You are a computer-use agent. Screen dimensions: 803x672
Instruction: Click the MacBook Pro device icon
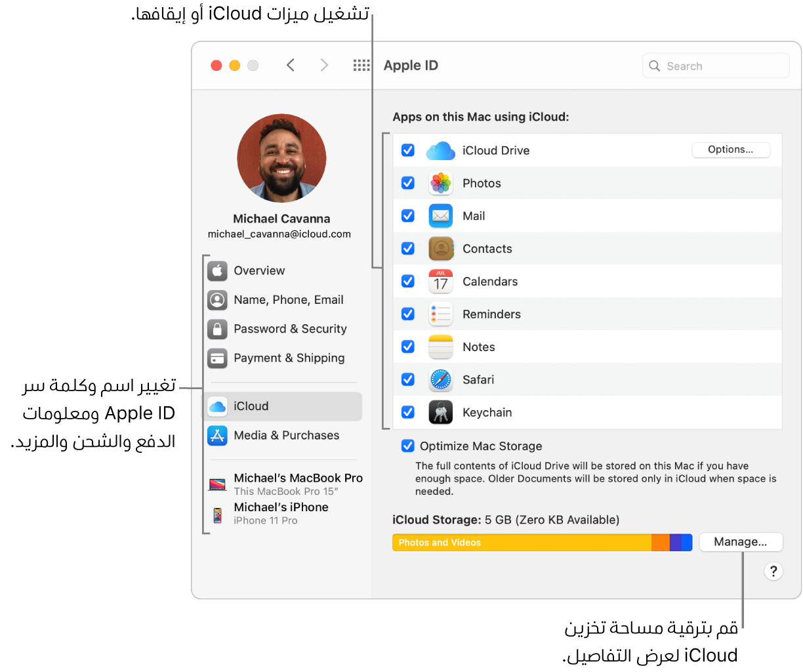pos(217,485)
